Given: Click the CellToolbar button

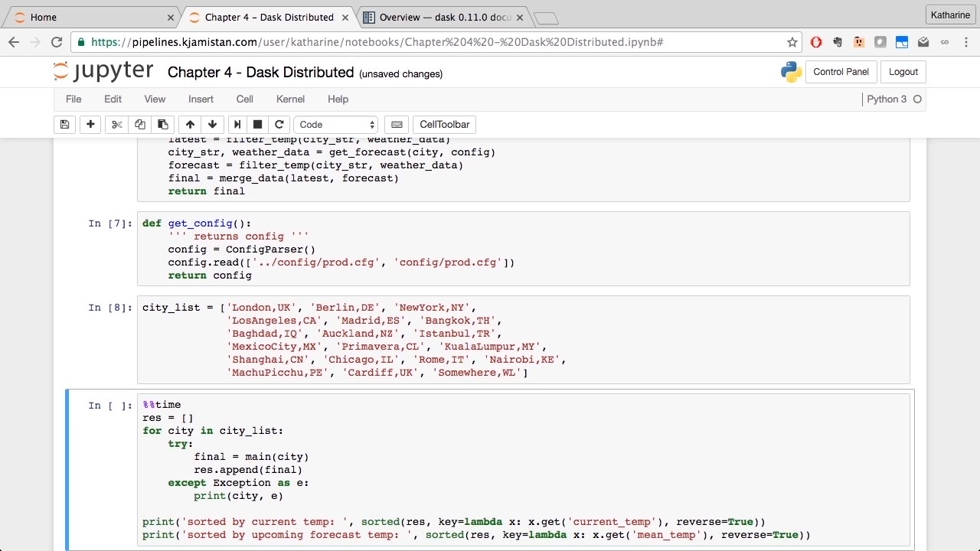Looking at the screenshot, I should coord(444,125).
